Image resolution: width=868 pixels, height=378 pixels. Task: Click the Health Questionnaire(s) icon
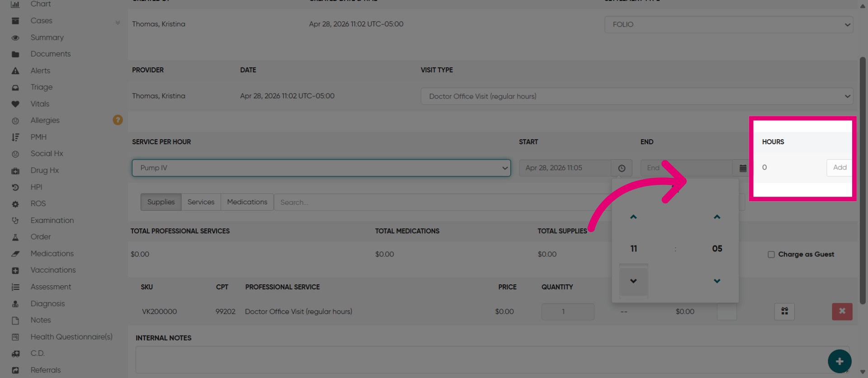click(x=15, y=337)
